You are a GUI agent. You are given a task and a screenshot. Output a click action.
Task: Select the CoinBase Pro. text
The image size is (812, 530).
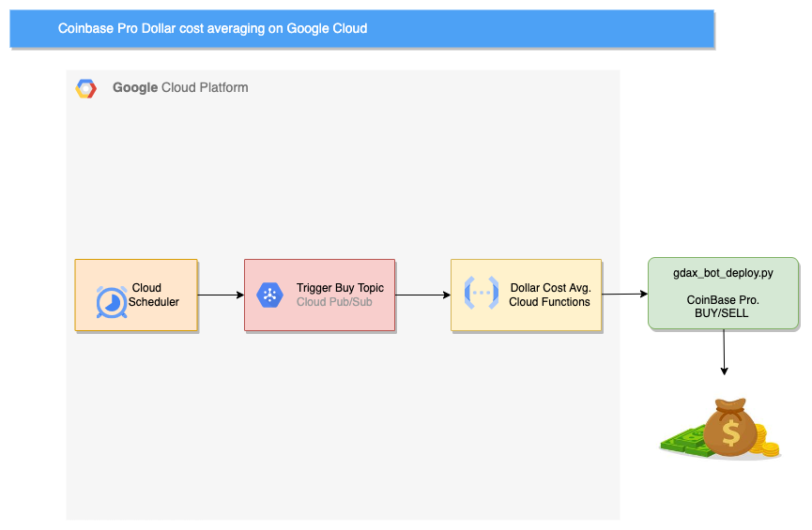[x=723, y=299]
